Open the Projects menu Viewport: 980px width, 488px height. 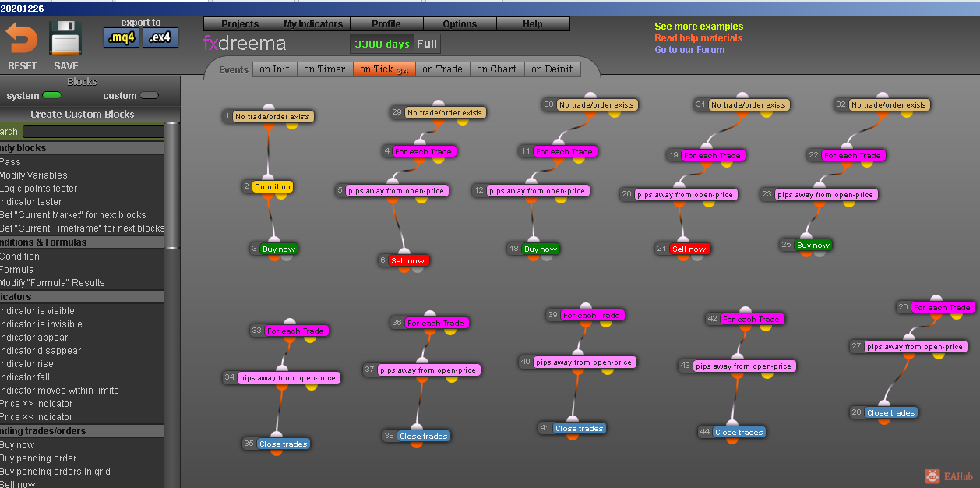point(240,23)
